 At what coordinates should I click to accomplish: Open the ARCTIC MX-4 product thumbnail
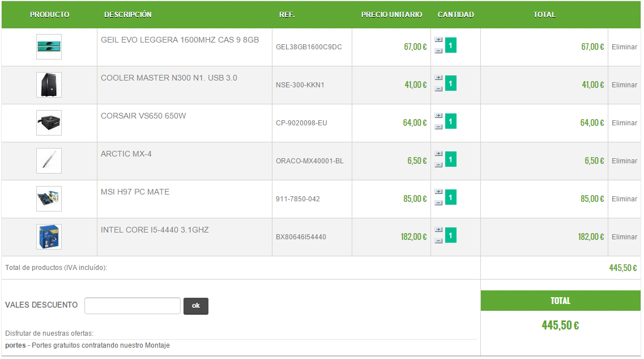click(x=49, y=161)
